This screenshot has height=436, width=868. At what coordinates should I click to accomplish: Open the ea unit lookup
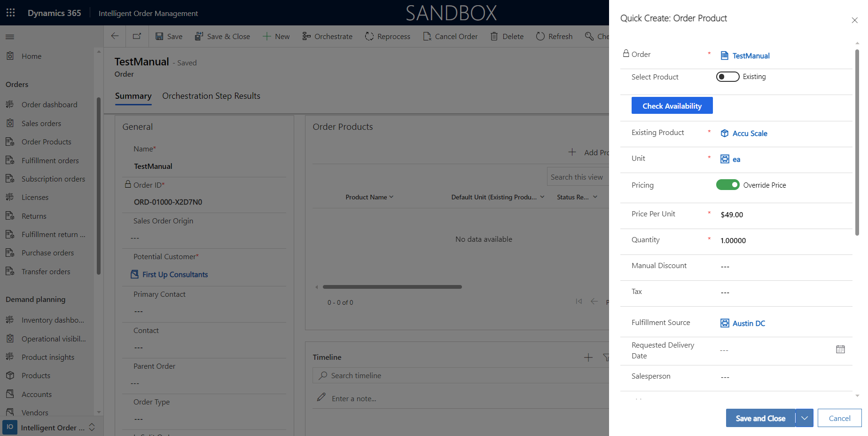tap(736, 159)
